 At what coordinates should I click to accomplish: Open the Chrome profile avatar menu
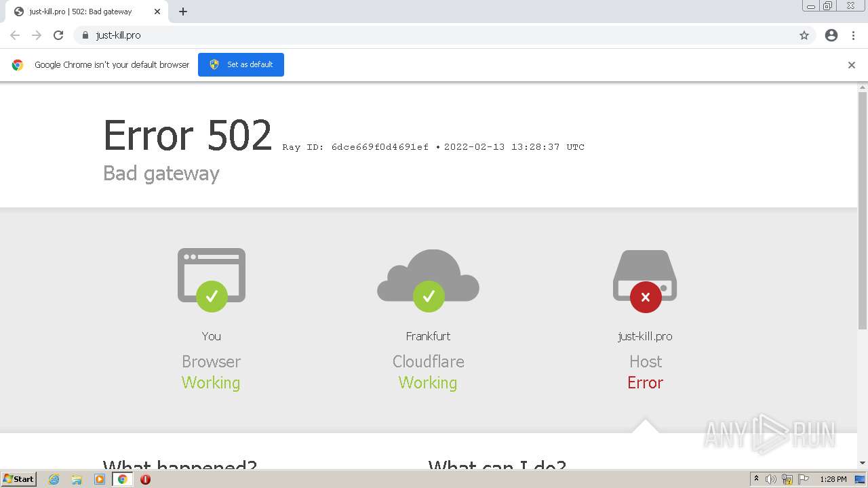[x=831, y=35]
